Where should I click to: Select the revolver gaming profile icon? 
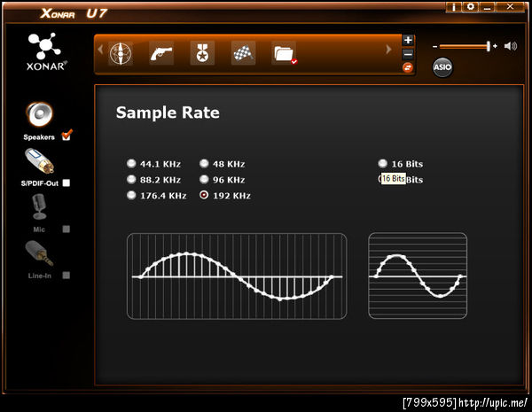(161, 53)
